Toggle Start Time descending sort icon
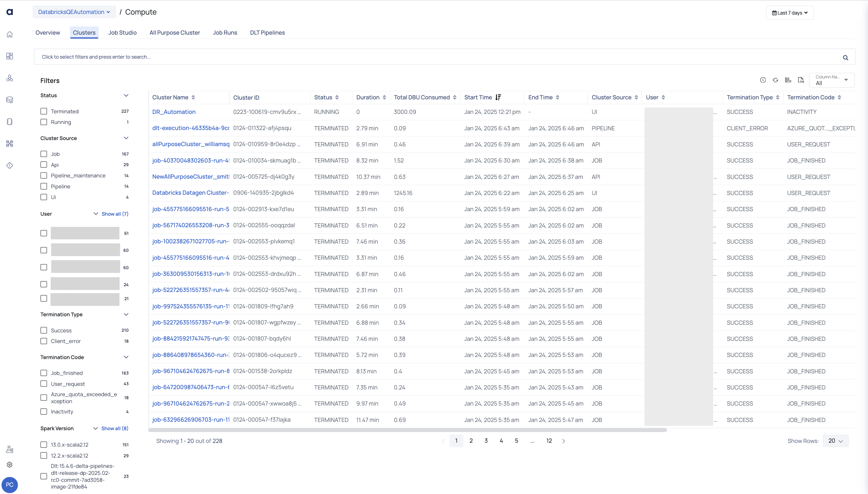This screenshot has height=494, width=868. [x=498, y=98]
